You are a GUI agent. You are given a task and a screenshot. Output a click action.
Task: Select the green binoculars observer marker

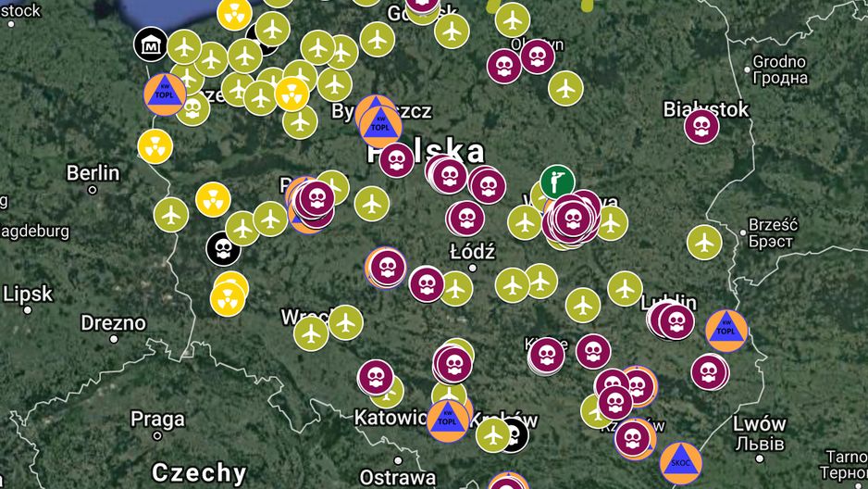tap(557, 182)
